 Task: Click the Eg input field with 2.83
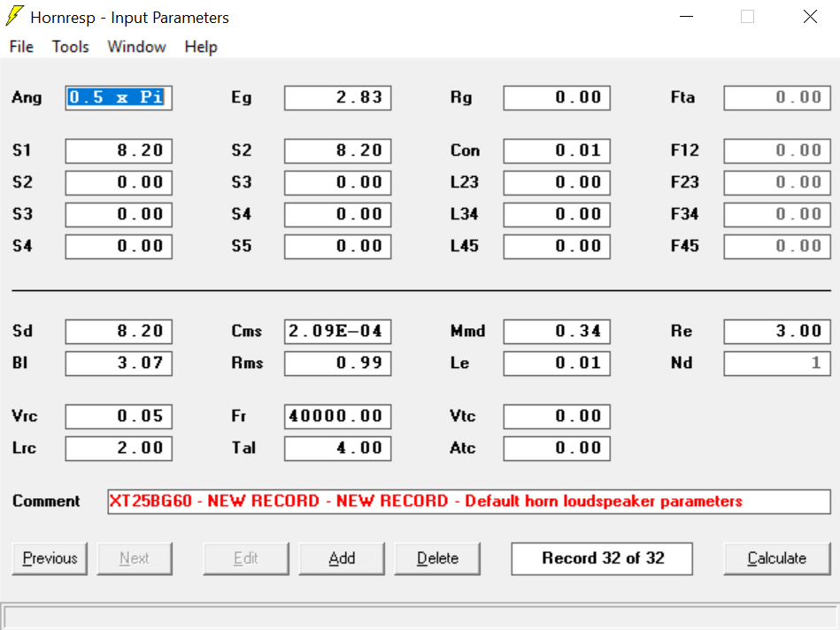[x=337, y=98]
